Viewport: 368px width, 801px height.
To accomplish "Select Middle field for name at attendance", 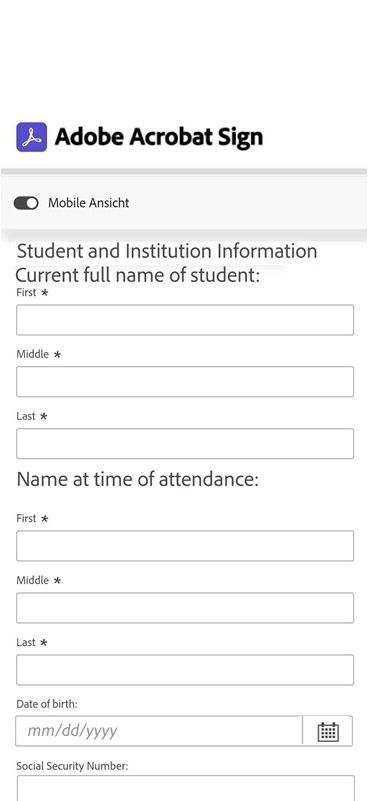I will coord(185,608).
